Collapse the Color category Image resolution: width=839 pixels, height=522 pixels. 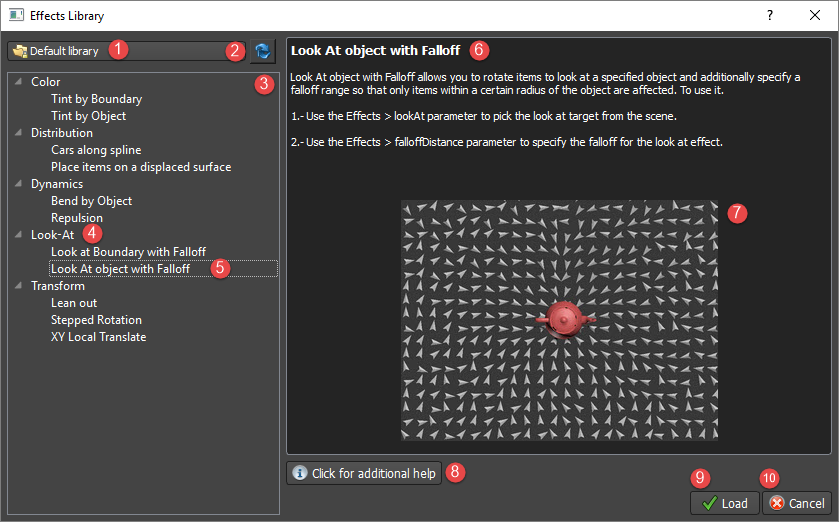(18, 82)
